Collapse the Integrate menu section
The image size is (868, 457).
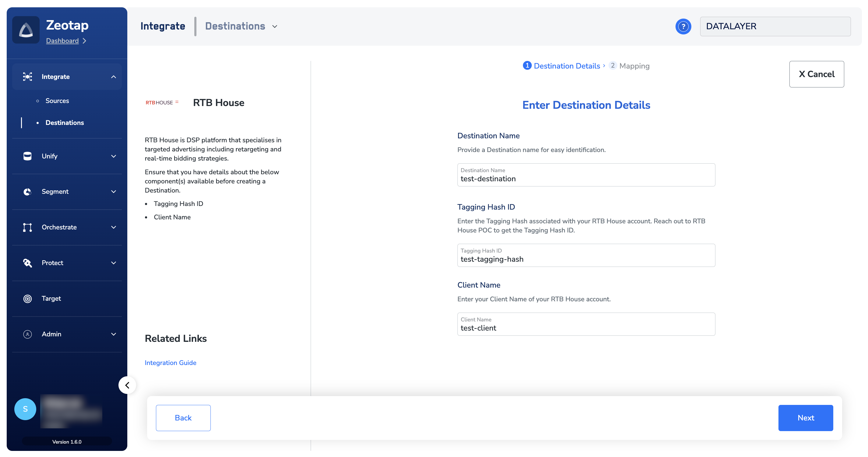pos(114,77)
